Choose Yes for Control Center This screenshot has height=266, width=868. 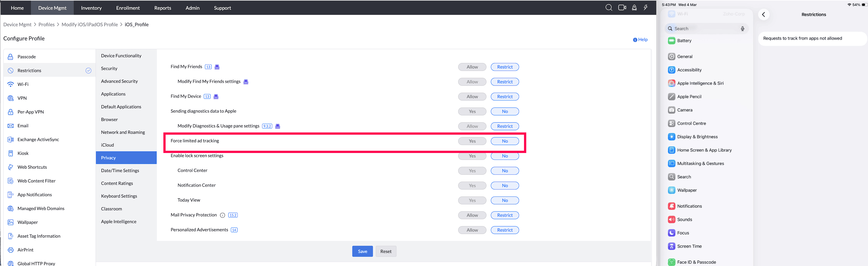[472, 171]
